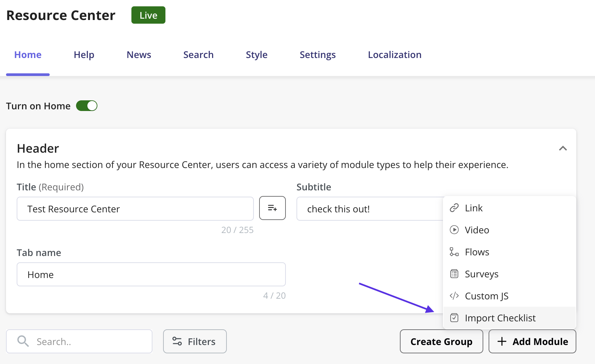Click the Flows branching icon
Screen dimensions: 595x364
[454, 252]
